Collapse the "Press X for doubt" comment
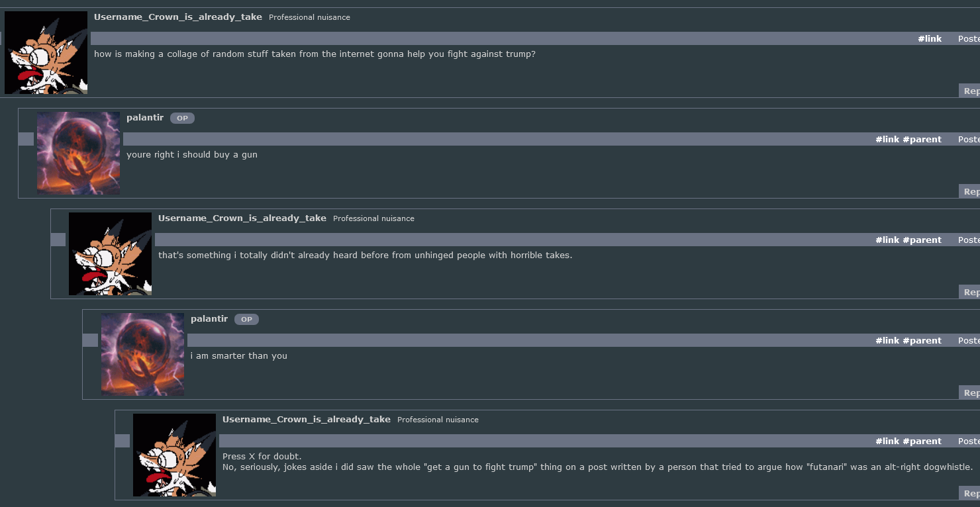The image size is (980, 507). pos(122,441)
